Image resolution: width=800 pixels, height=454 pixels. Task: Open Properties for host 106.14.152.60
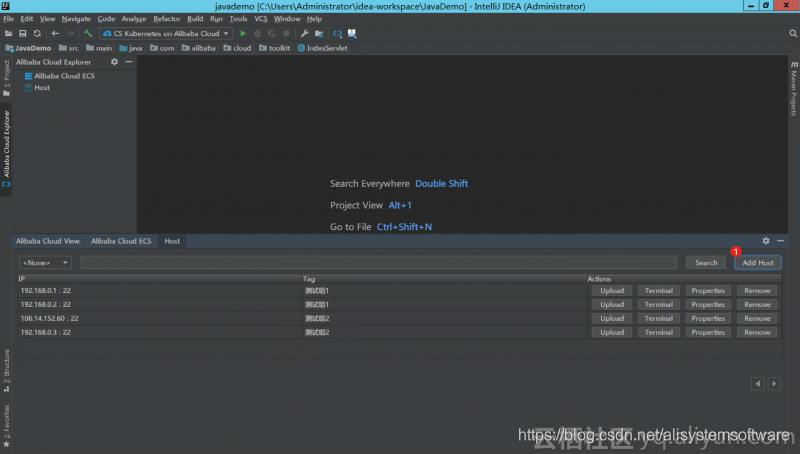pyautogui.click(x=708, y=318)
